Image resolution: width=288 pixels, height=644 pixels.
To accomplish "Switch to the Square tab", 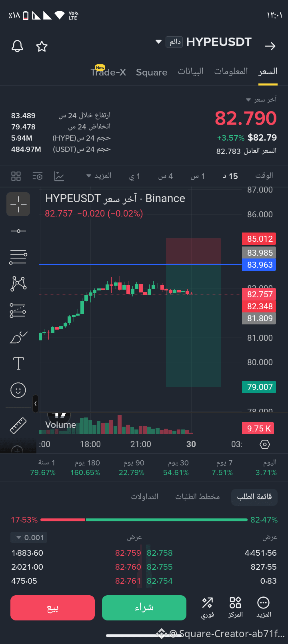I will [x=152, y=72].
